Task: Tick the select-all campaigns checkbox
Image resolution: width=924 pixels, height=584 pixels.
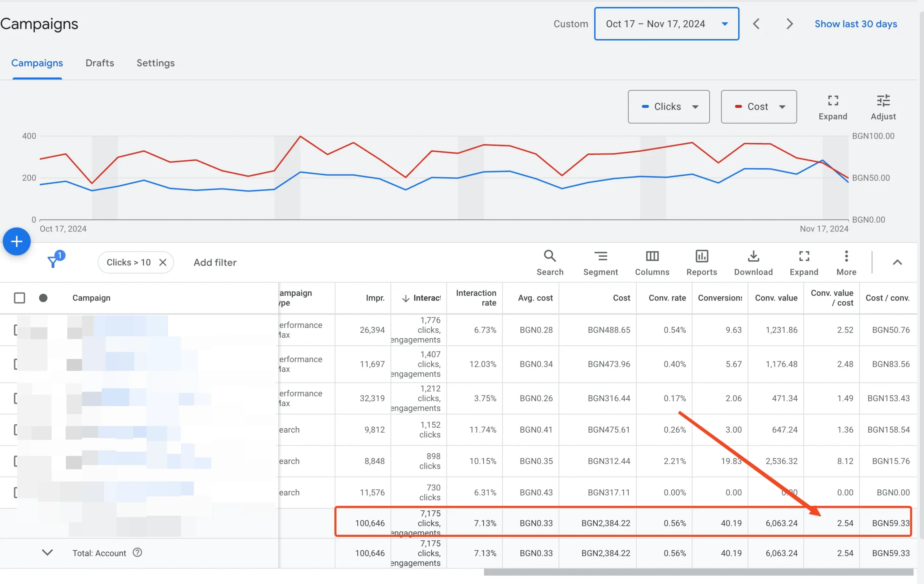Action: 19,298
